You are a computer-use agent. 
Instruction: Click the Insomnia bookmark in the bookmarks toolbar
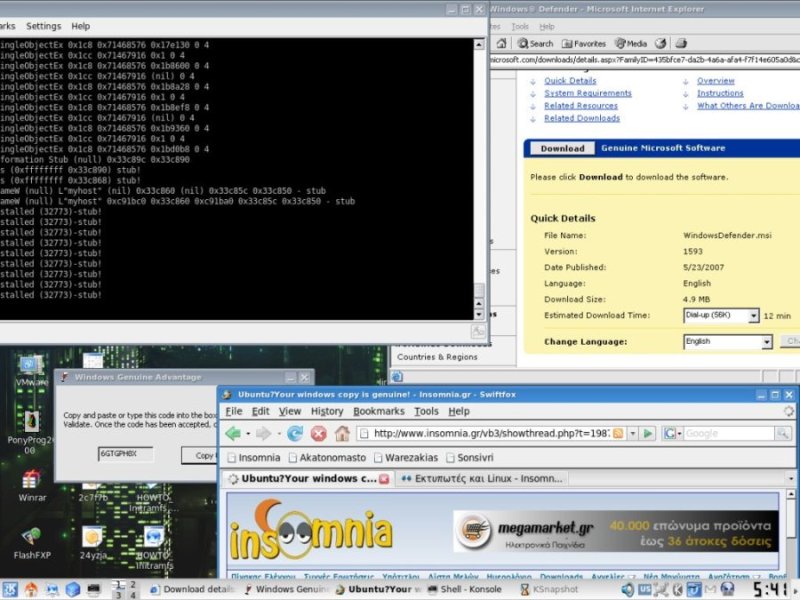(x=254, y=458)
